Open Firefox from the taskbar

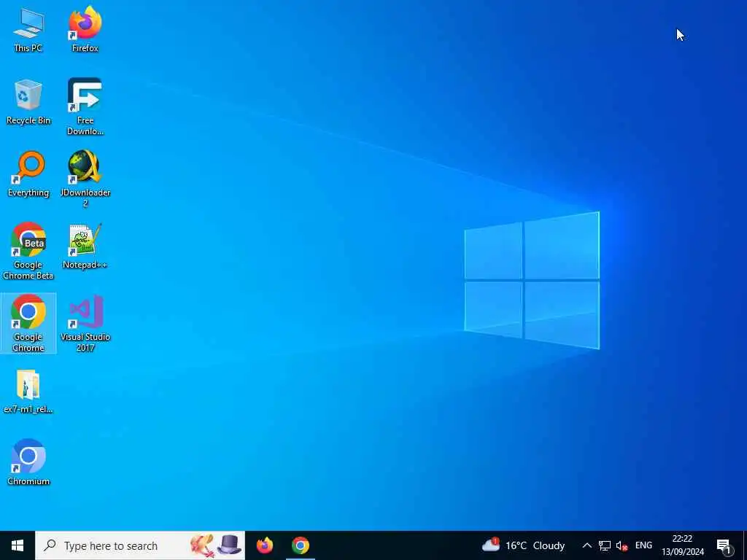pos(264,545)
